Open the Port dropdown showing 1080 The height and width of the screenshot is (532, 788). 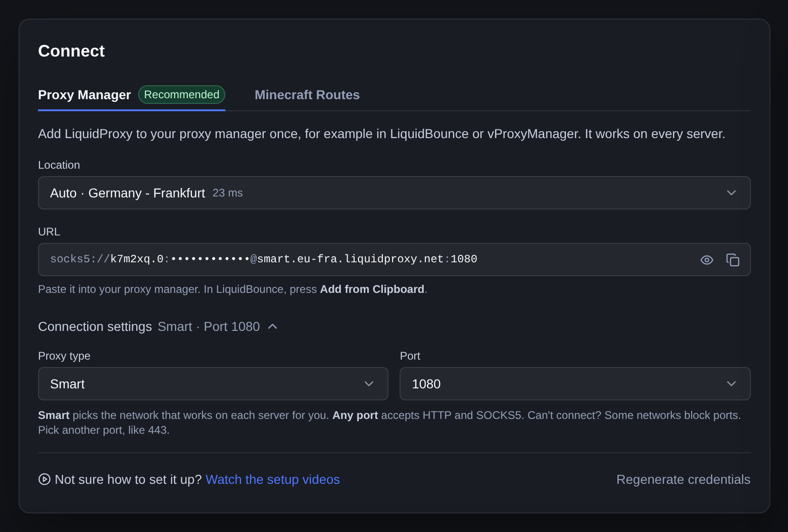(x=575, y=384)
